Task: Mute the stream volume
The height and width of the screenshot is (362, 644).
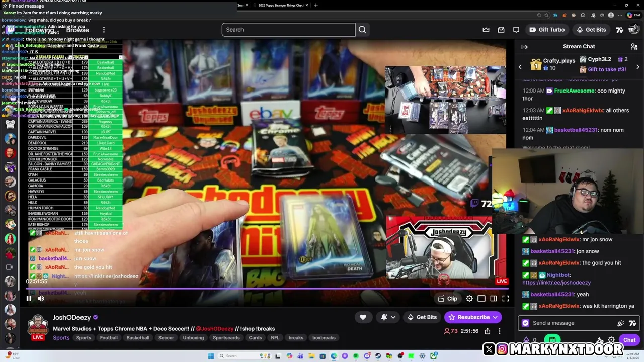Action: tap(41, 299)
